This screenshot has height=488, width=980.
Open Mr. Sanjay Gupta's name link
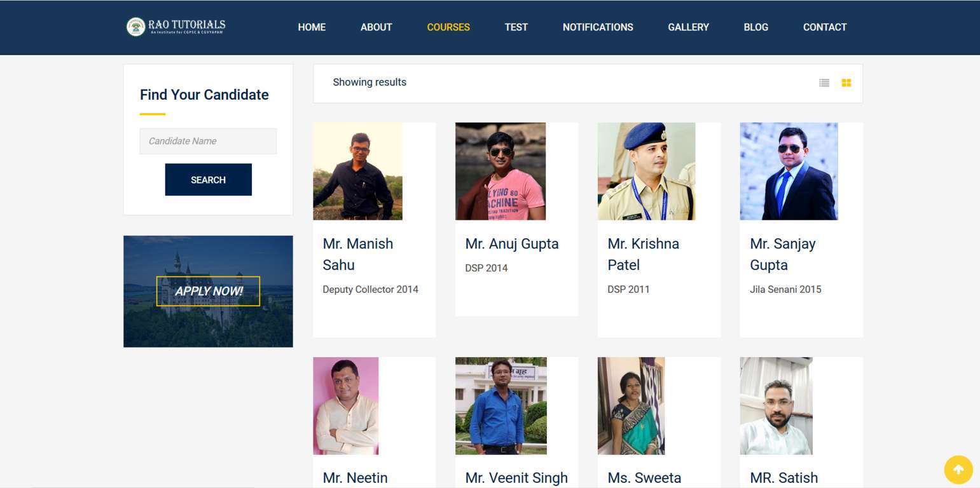point(782,254)
